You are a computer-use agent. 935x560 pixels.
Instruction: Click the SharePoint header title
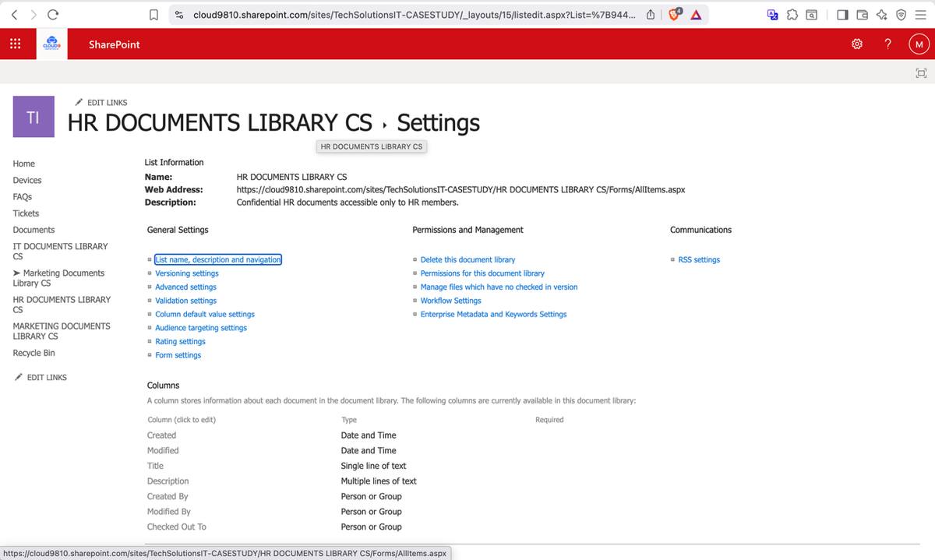pos(115,44)
